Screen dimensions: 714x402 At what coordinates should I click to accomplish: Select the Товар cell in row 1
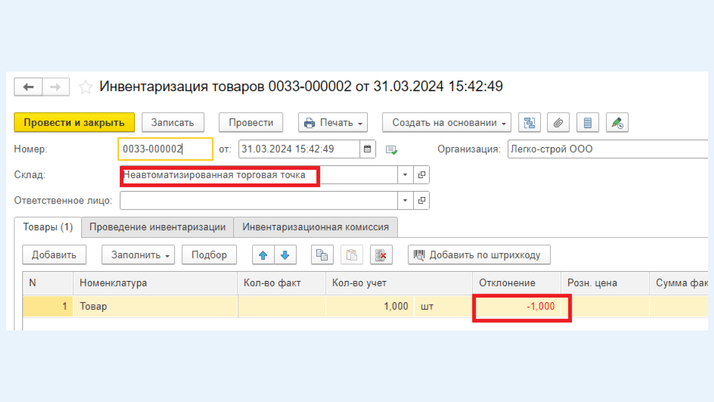coord(155,306)
